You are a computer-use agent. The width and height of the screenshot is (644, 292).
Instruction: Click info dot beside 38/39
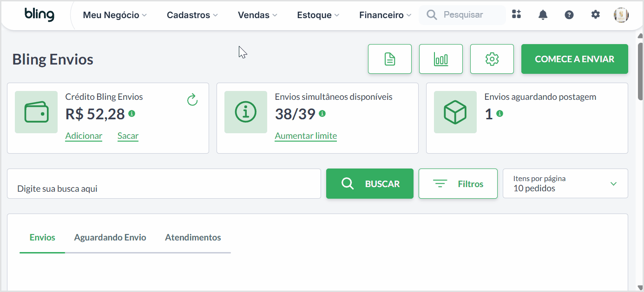tap(322, 113)
